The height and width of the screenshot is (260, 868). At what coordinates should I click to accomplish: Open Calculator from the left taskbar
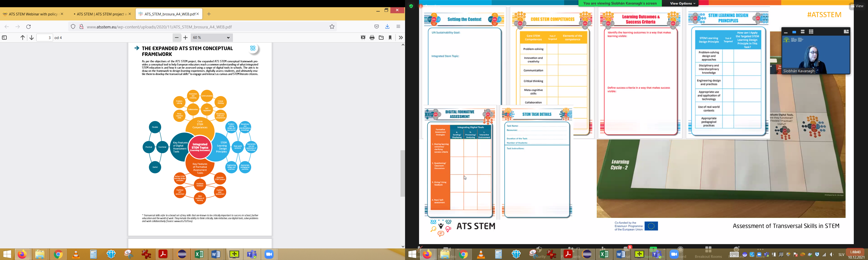(94, 254)
